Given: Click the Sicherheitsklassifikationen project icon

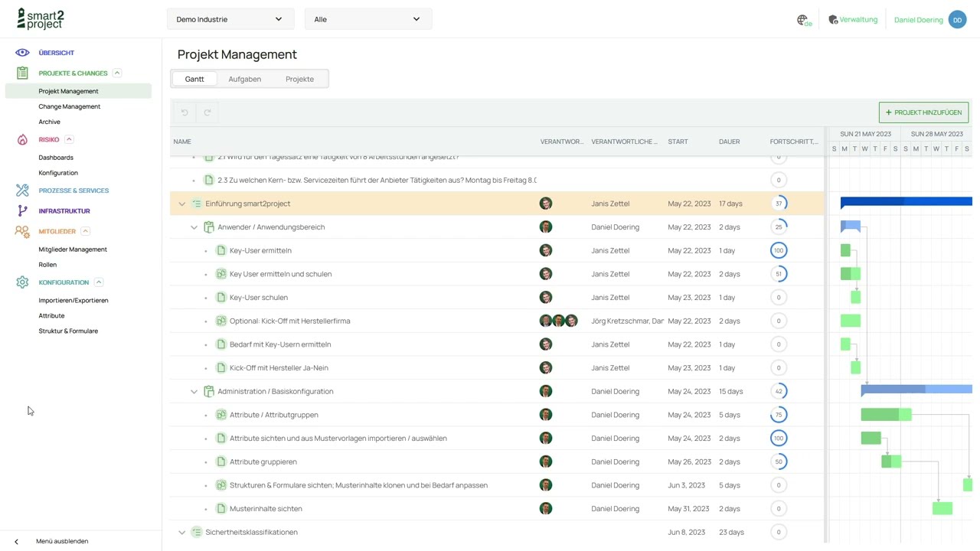Looking at the screenshot, I should [197, 532].
